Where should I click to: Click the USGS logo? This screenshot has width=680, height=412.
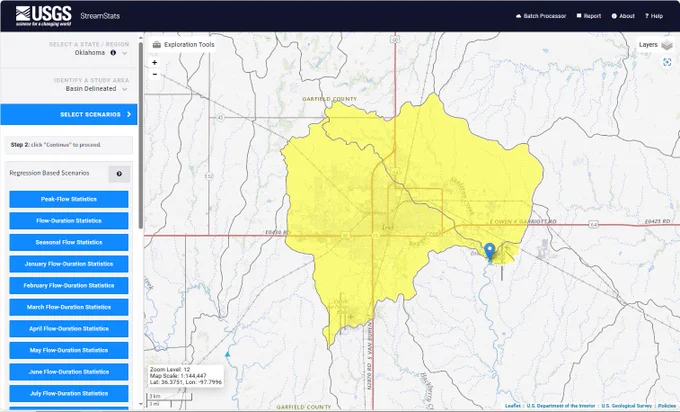[x=43, y=16]
